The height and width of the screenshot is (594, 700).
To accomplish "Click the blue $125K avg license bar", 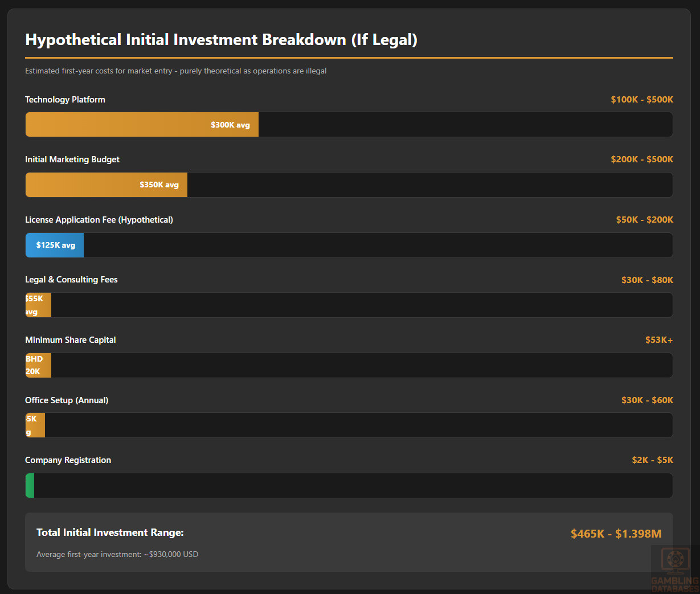I will (55, 245).
